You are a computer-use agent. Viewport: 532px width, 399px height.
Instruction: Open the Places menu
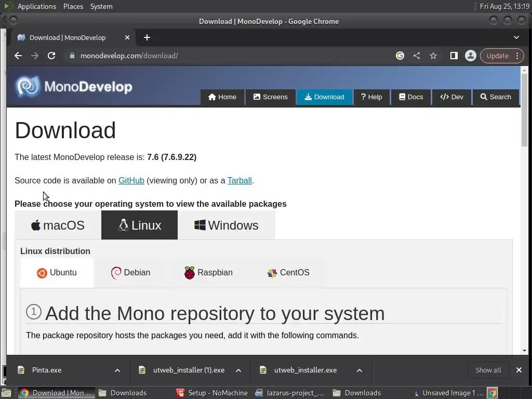click(x=73, y=6)
